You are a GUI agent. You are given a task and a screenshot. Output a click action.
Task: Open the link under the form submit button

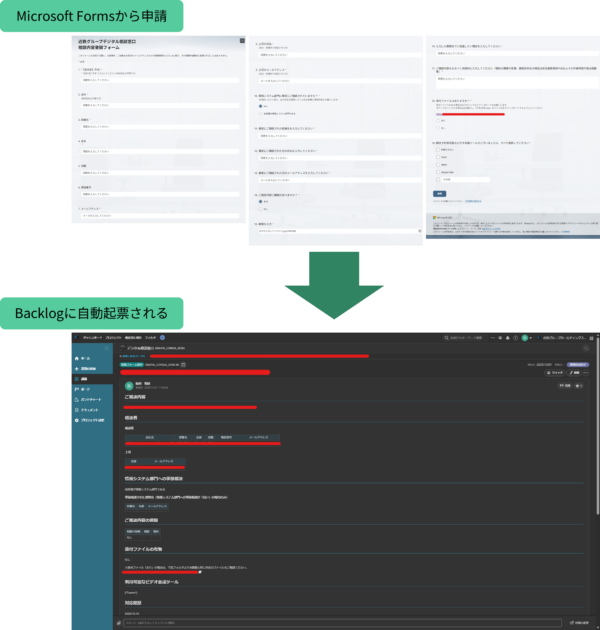[x=473, y=201]
